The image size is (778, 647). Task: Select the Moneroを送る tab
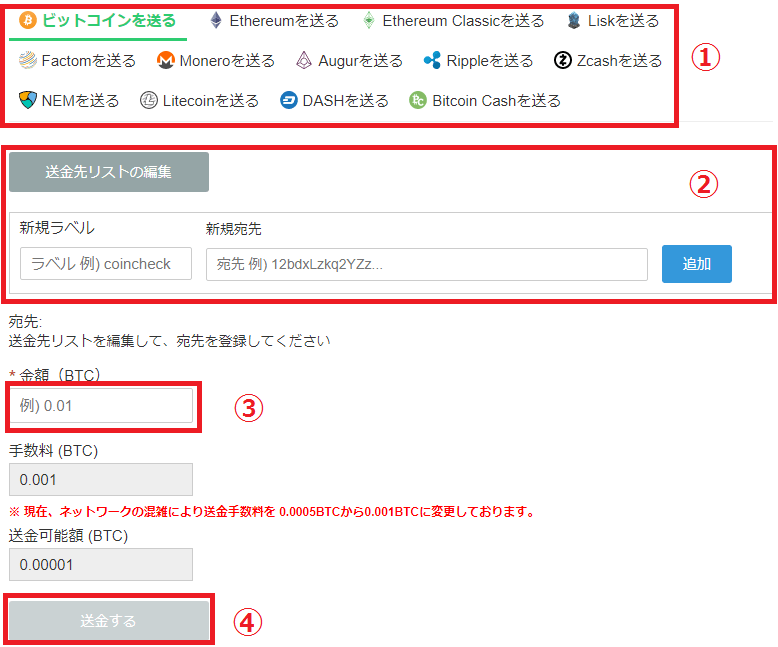(x=215, y=61)
